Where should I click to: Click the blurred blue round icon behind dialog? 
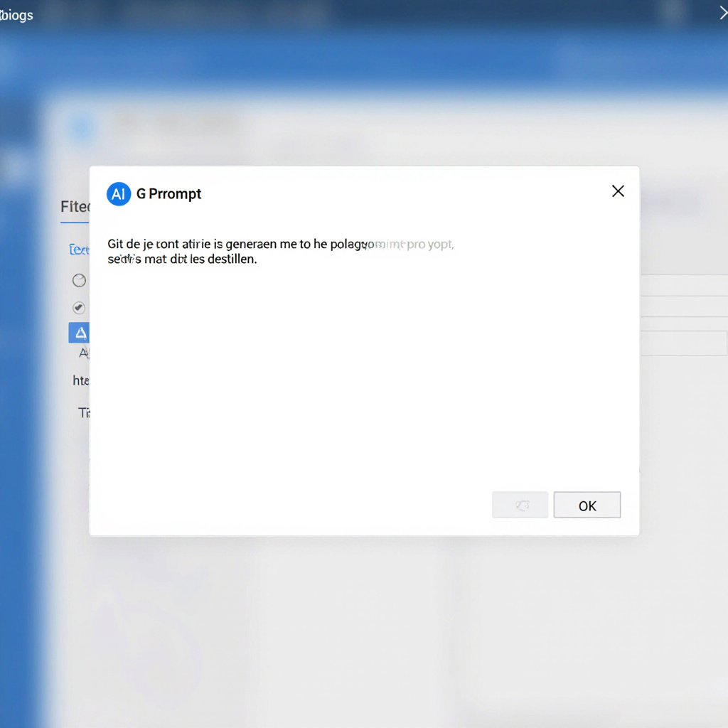(82, 128)
